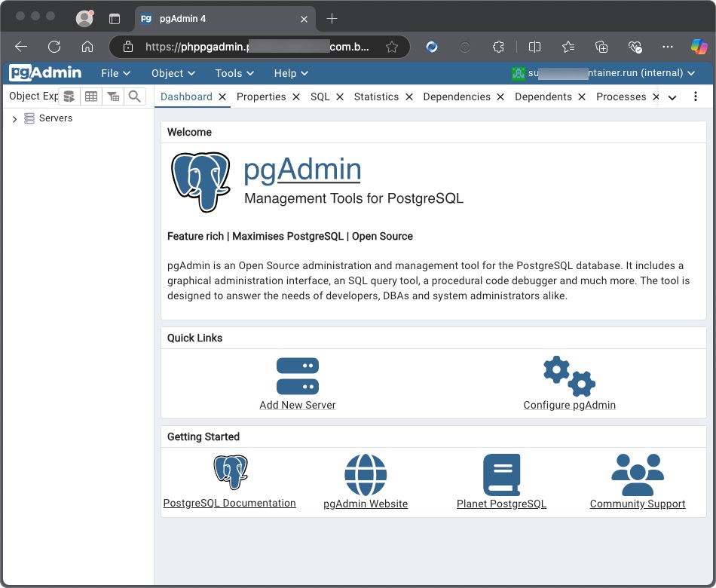716x588 pixels.
Task: Click the View Data table icon
Action: [91, 96]
